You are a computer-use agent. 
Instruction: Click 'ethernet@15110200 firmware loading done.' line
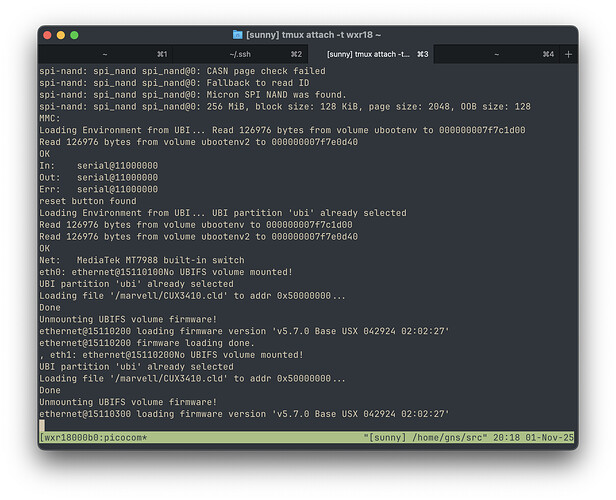[x=147, y=343]
